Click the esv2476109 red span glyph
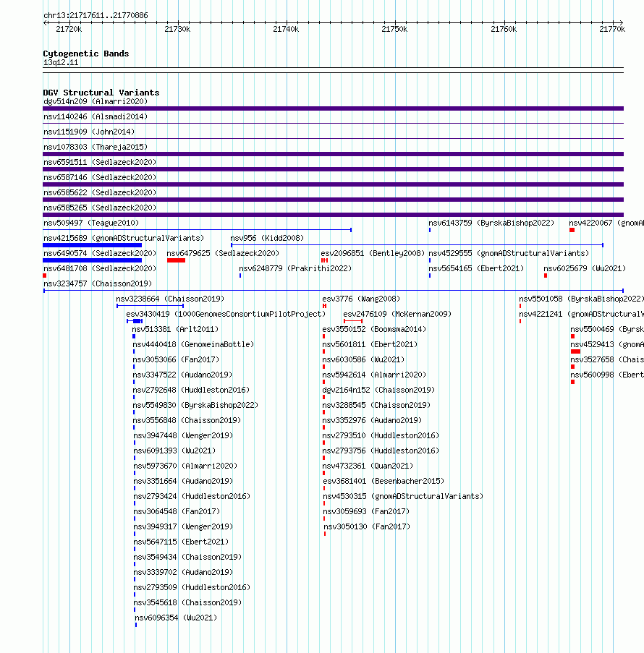Image resolution: width=644 pixels, height=653 pixels. 353,321
